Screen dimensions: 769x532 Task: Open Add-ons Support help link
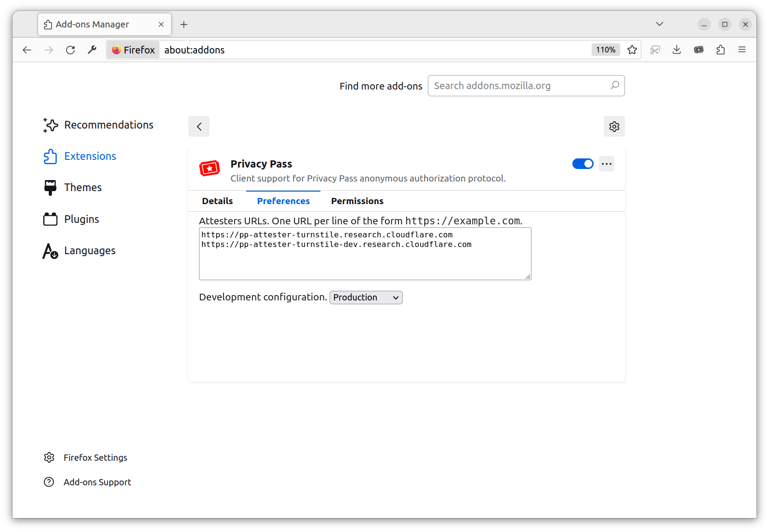click(88, 482)
